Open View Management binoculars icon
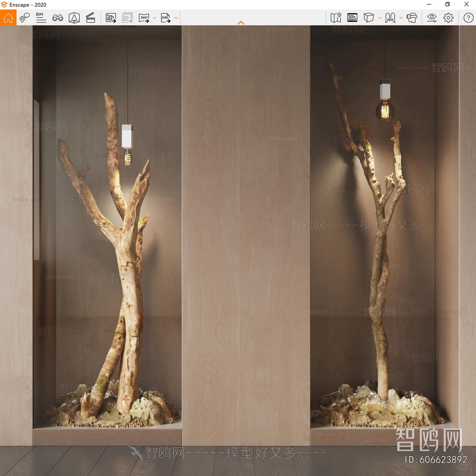Screen dimensions: 476x476 (57, 18)
